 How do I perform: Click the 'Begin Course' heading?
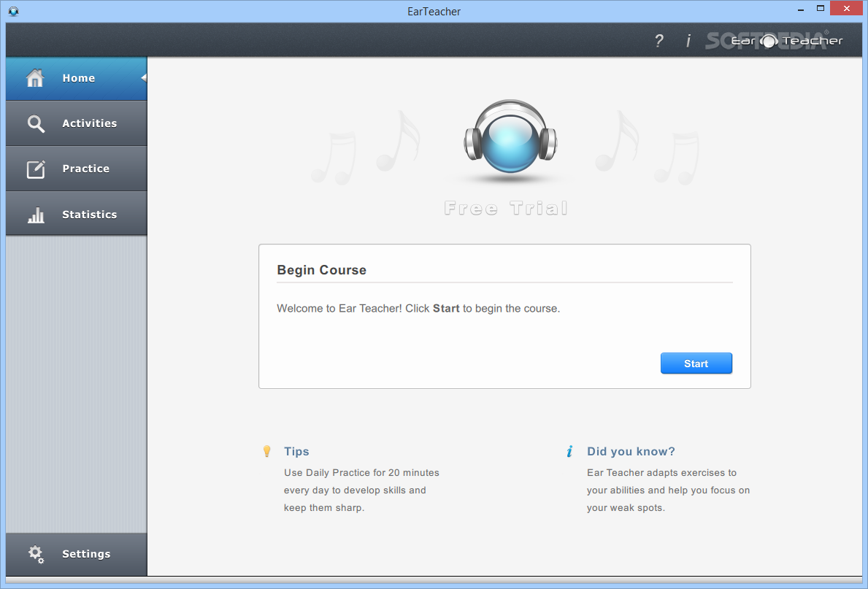tap(322, 270)
